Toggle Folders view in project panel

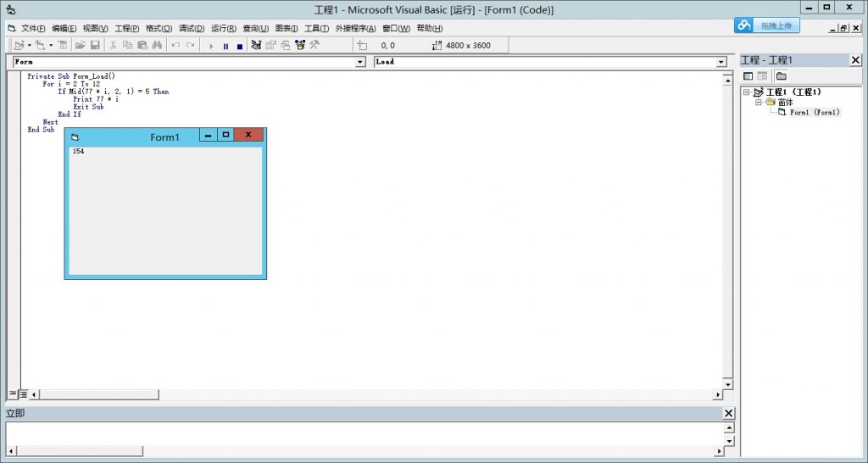pyautogui.click(x=781, y=76)
